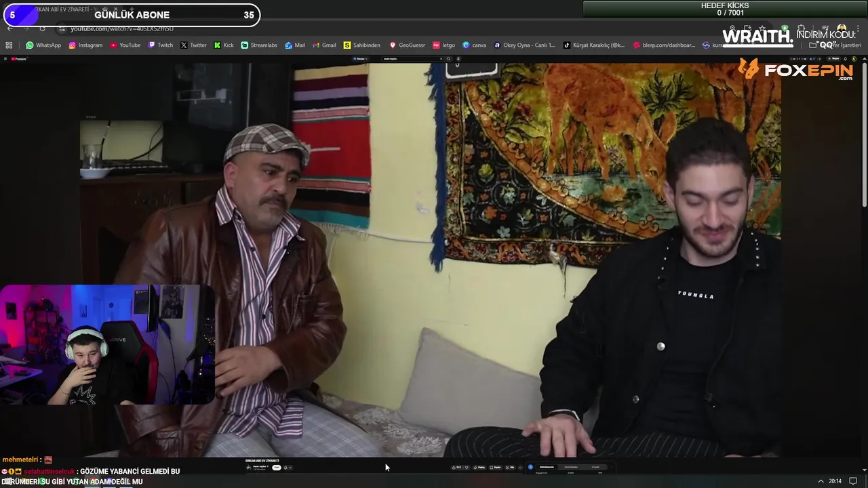The height and width of the screenshot is (488, 868).
Task: Open the canva bookmark
Action: (x=474, y=45)
